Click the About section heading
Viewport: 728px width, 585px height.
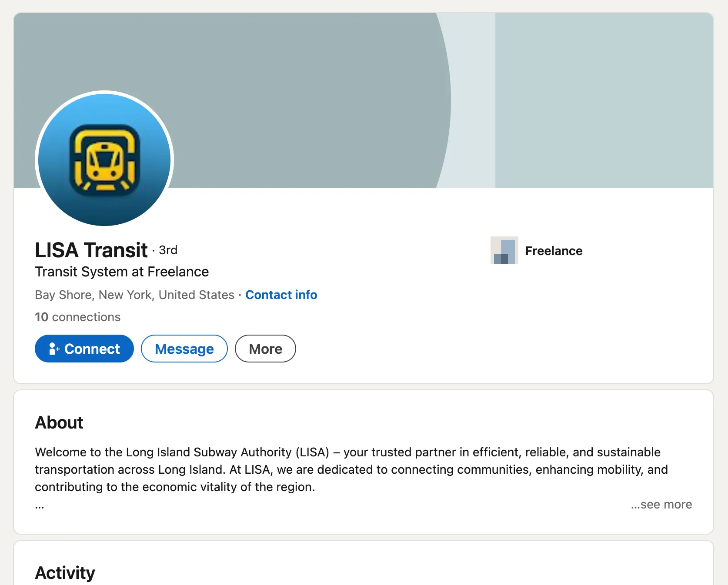click(x=59, y=422)
